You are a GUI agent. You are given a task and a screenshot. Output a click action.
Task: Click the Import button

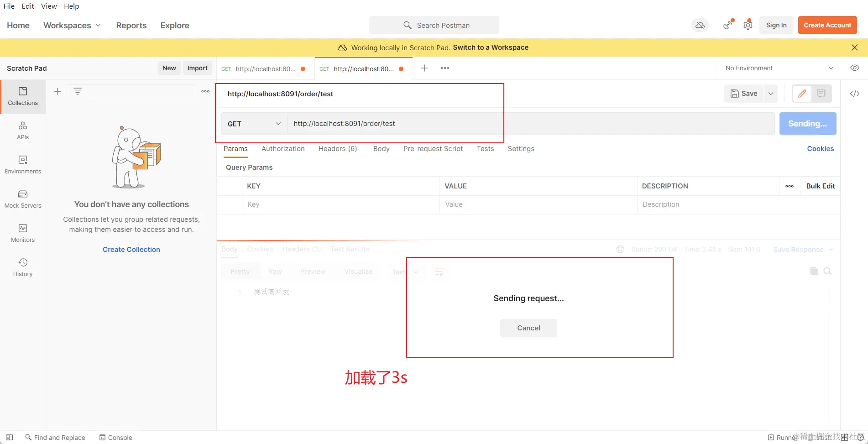(198, 68)
